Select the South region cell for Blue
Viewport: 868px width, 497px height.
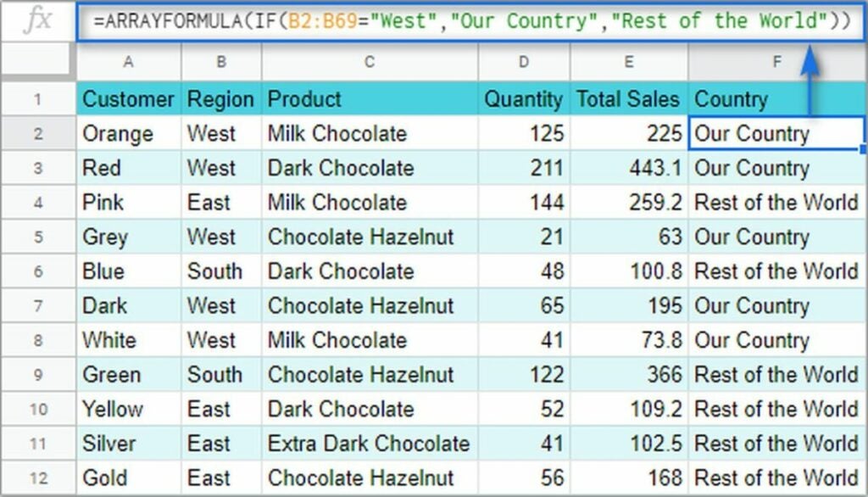221,271
